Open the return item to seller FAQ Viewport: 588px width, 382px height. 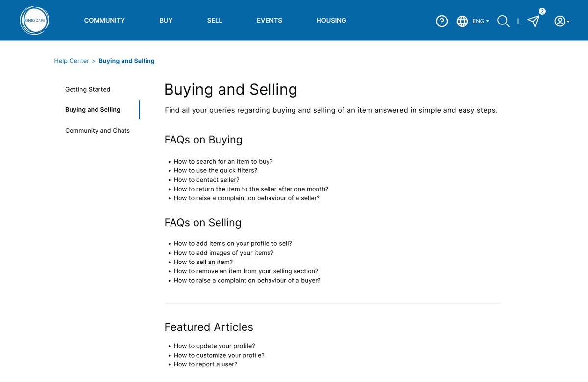(x=251, y=189)
